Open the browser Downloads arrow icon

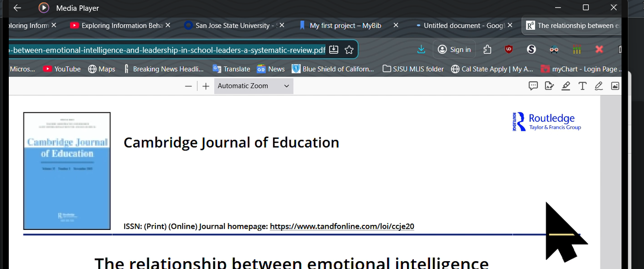pyautogui.click(x=421, y=49)
